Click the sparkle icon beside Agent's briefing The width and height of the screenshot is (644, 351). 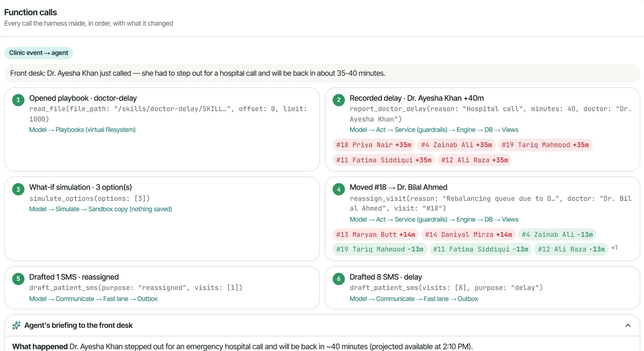click(x=16, y=325)
